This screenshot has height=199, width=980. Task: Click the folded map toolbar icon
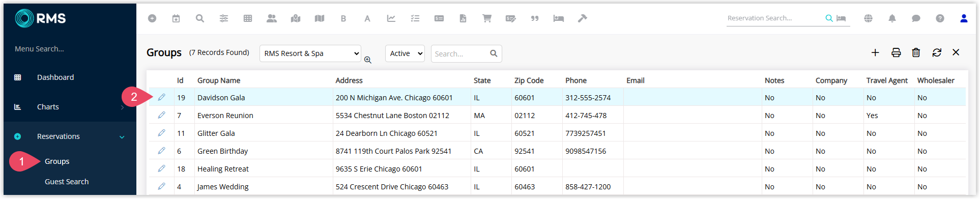[x=320, y=18]
